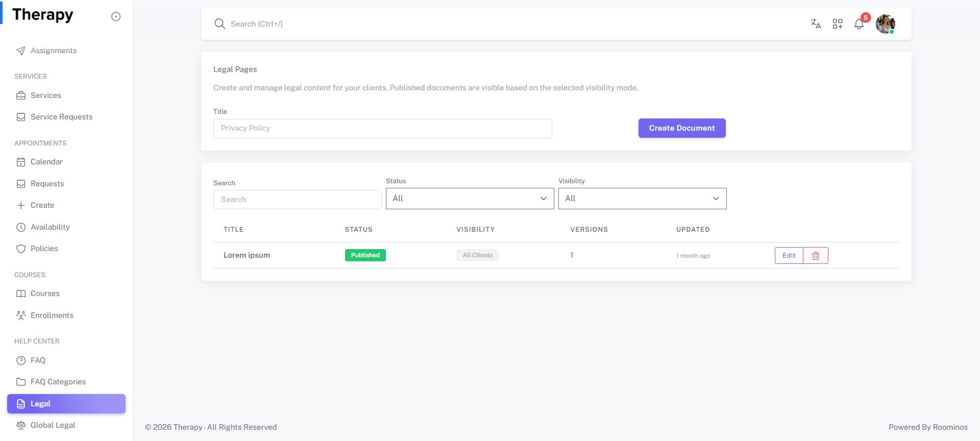Expand the Status filter dropdown
Viewport: 980px width, 441px height.
pos(470,199)
